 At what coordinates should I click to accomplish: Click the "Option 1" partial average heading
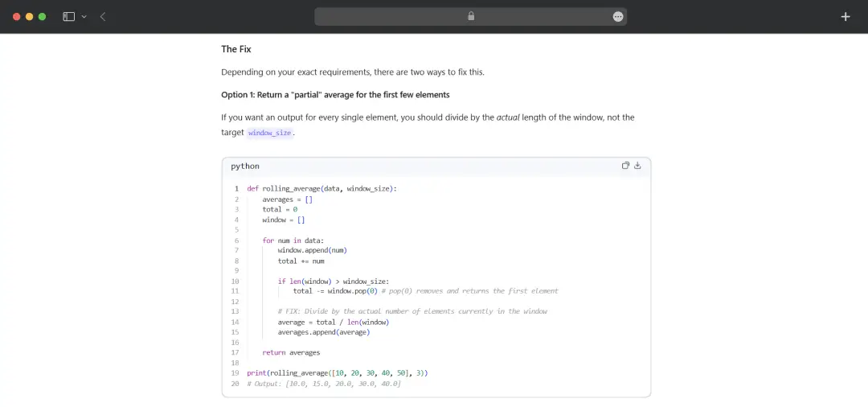tap(335, 95)
